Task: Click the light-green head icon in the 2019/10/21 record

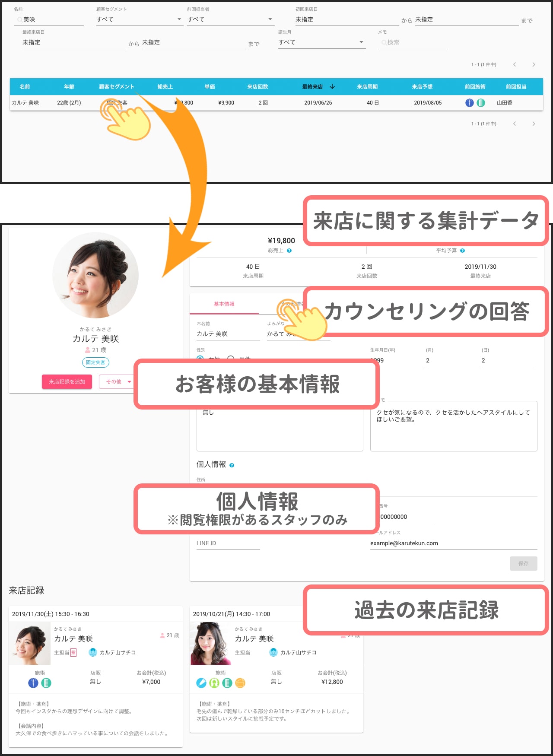Action: [x=214, y=683]
